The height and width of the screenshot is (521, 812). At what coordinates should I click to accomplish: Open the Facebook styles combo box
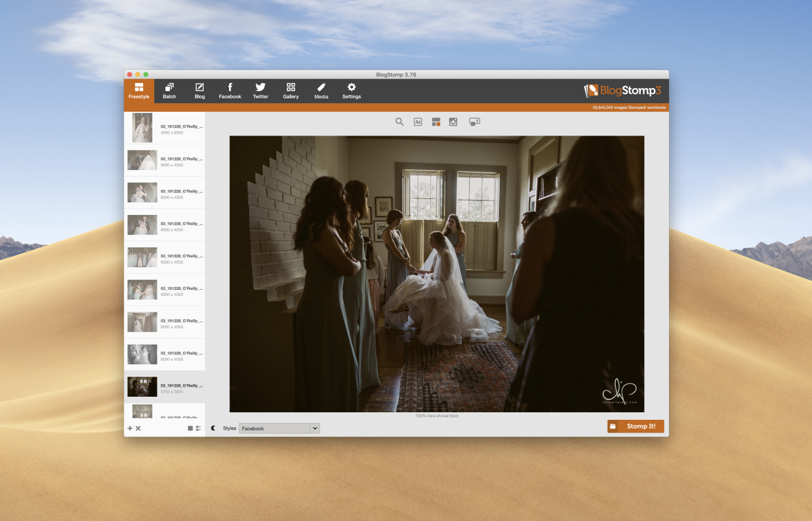274,429
